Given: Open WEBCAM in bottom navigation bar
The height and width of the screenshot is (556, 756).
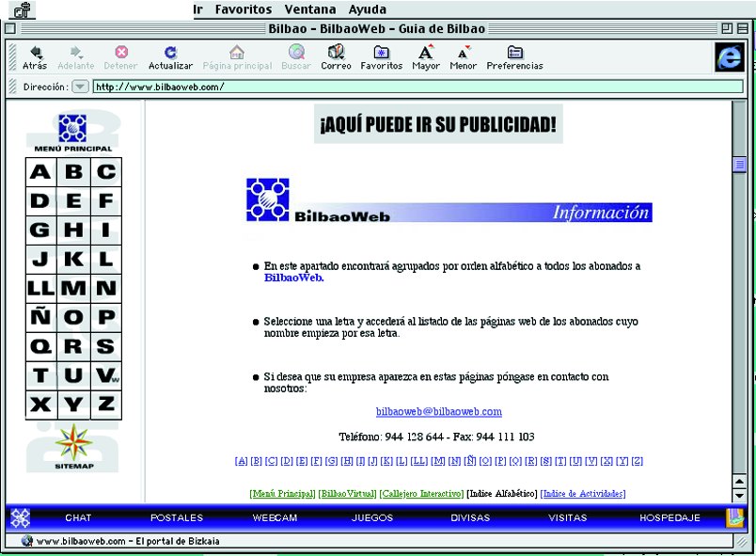Looking at the screenshot, I should click(275, 518).
